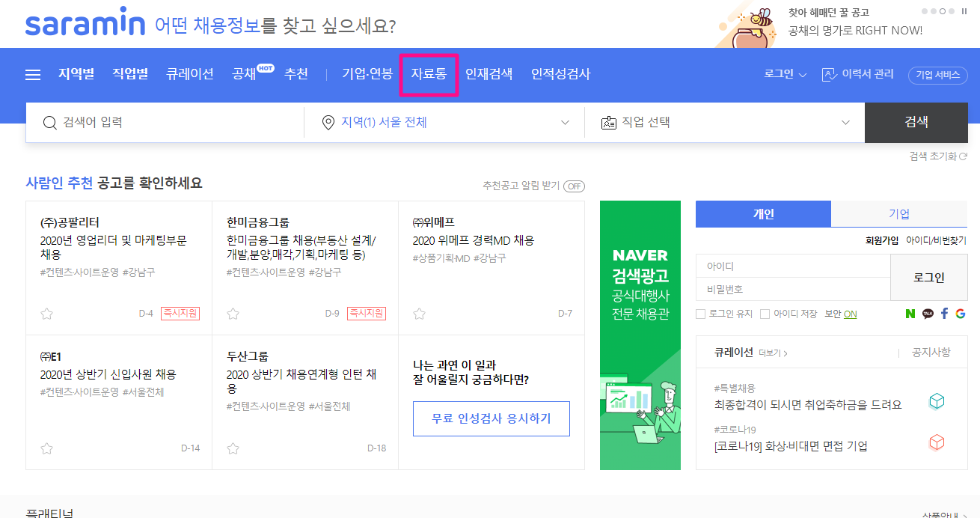Click the resume icon next to 이력서 관리
980x518 pixels.
pyautogui.click(x=829, y=75)
